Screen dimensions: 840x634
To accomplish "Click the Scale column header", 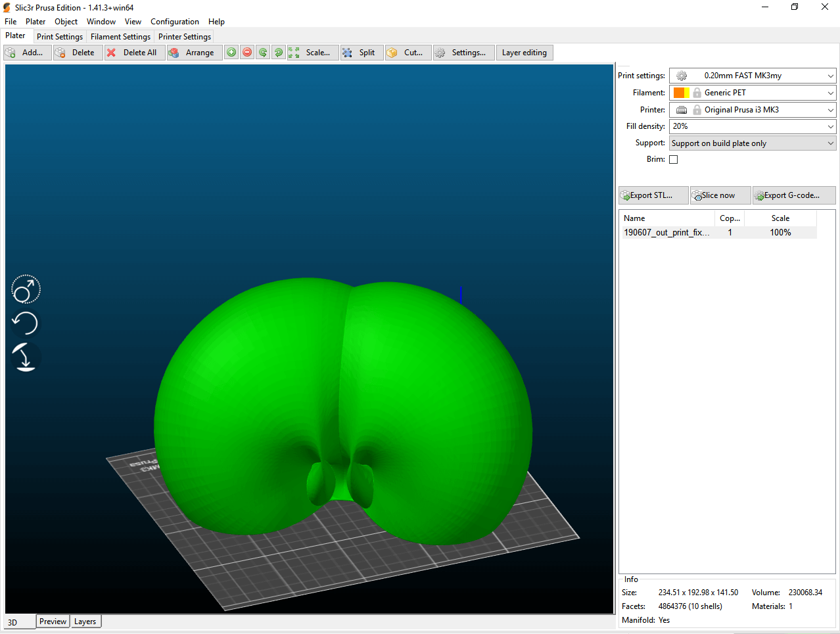I will 780,218.
